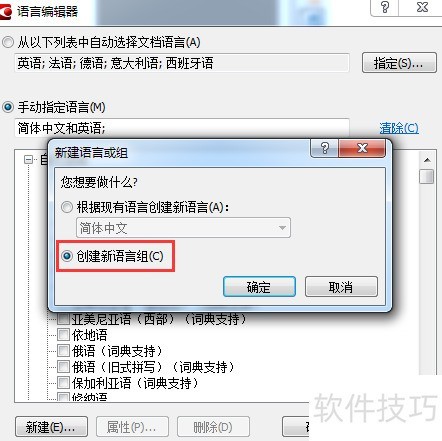The image size is (442, 441).
Task: Click the scrollbar up arrow in the language list
Action: point(427,160)
